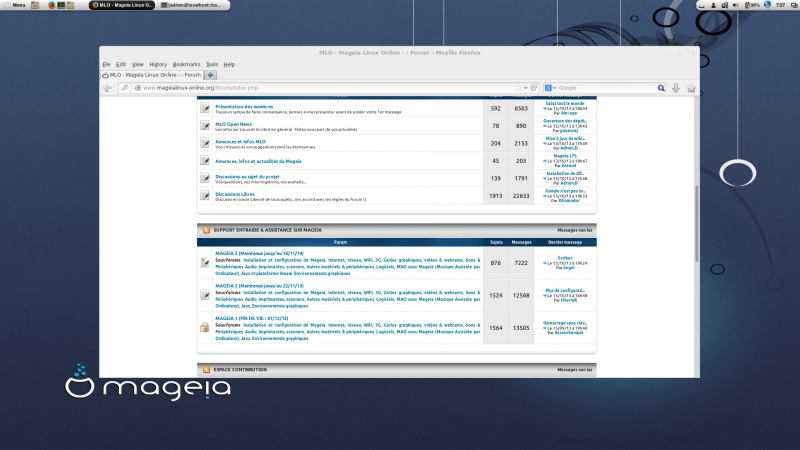800x450 pixels.
Task: Select MLO - Mageia Linux taskbar button
Action: (122, 5)
